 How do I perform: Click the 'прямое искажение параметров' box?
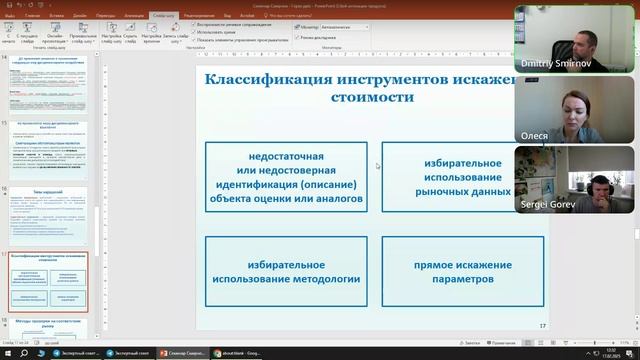click(463, 271)
